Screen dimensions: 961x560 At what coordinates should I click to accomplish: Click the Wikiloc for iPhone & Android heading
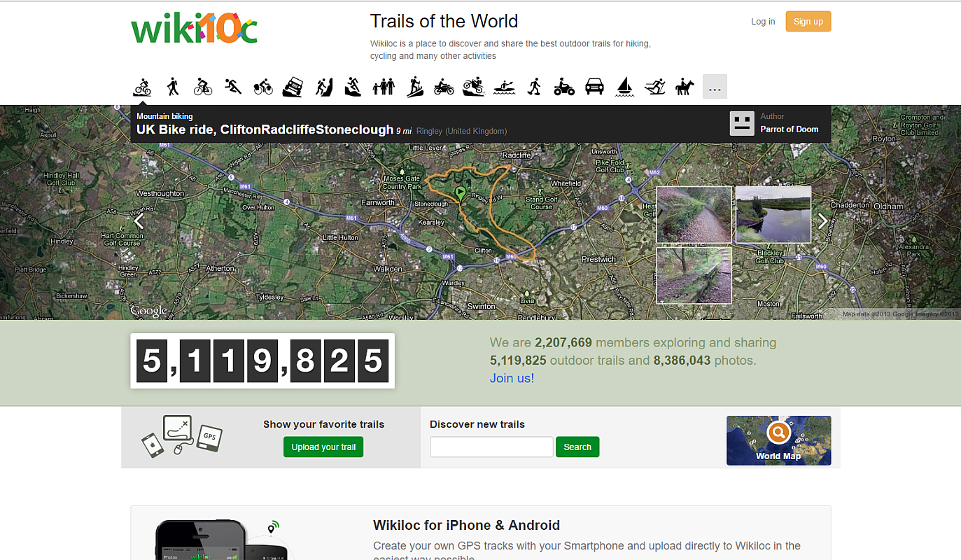tap(466, 525)
